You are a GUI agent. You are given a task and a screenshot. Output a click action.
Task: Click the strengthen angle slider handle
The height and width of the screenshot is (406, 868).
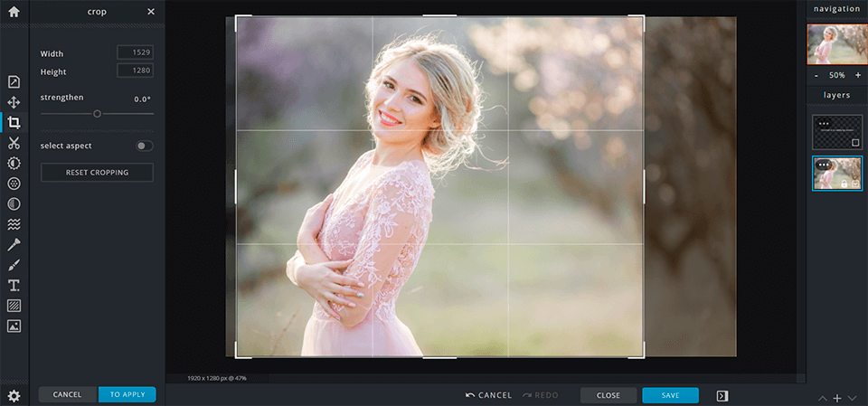[98, 114]
